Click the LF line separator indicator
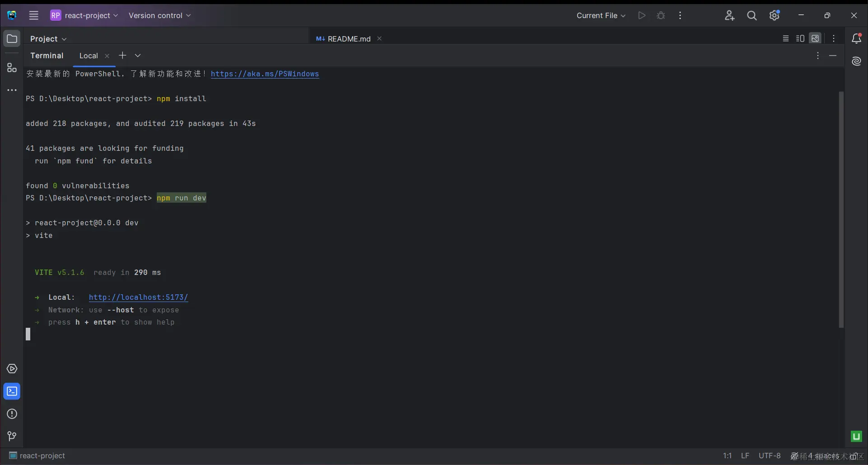 coord(745,456)
